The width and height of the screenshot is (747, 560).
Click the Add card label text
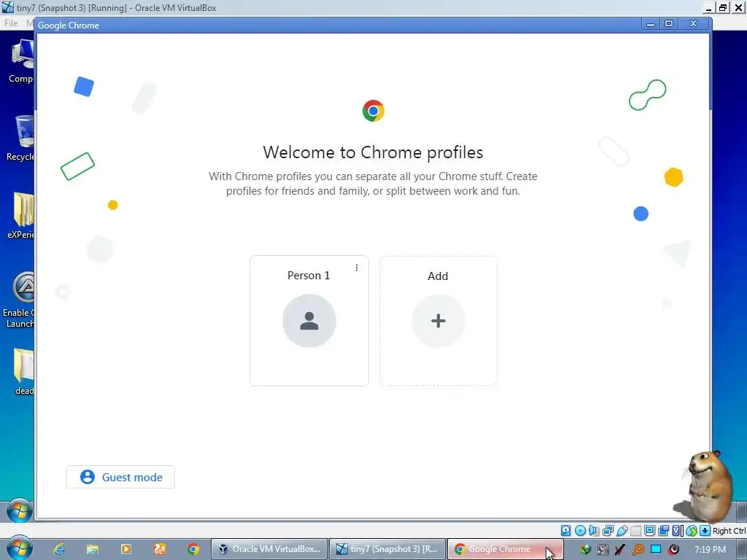tap(438, 276)
